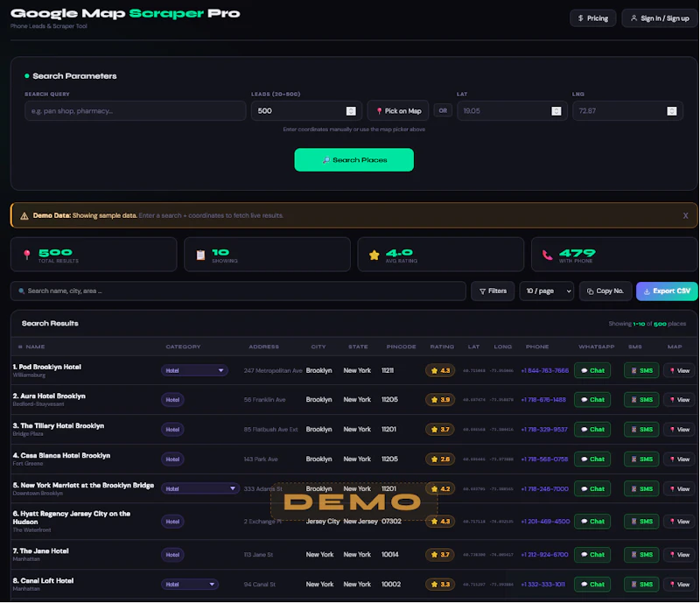Click rating badge 4.3 for Pod Brooklyn Hotel
This screenshot has width=700, height=603.
[440, 371]
